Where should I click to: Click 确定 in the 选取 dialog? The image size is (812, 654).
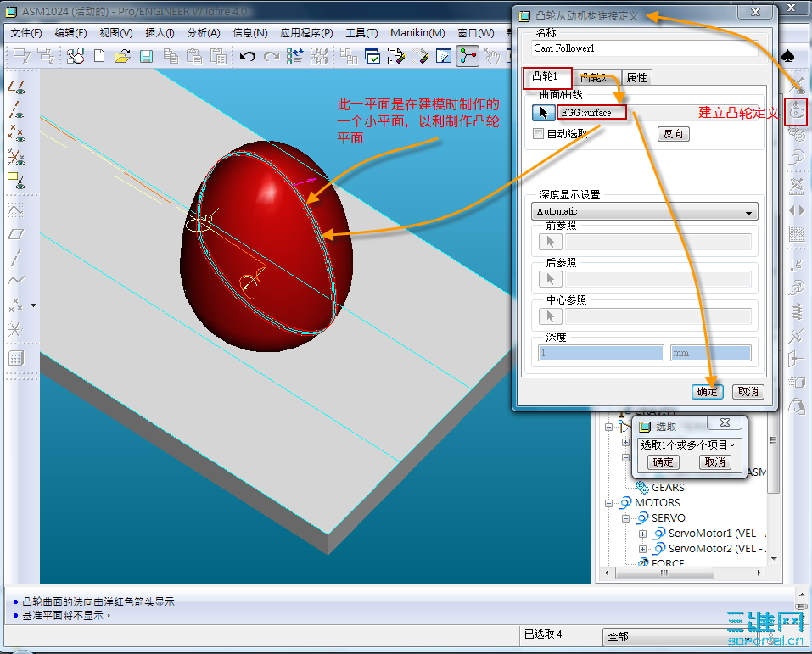(x=663, y=462)
